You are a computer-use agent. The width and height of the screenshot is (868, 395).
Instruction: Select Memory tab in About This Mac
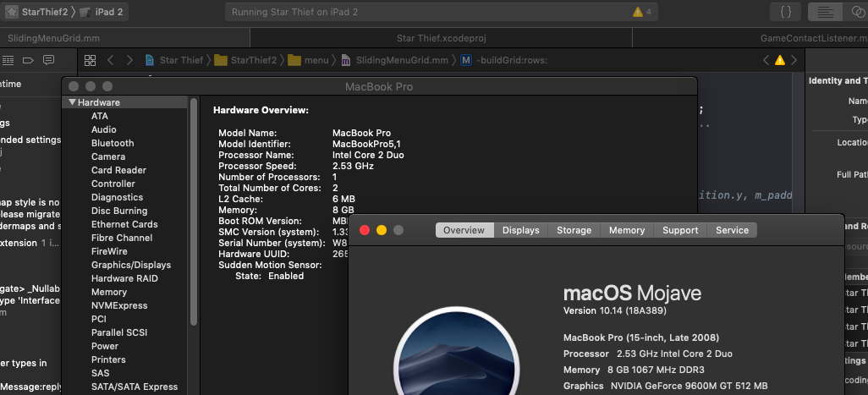[x=627, y=230]
